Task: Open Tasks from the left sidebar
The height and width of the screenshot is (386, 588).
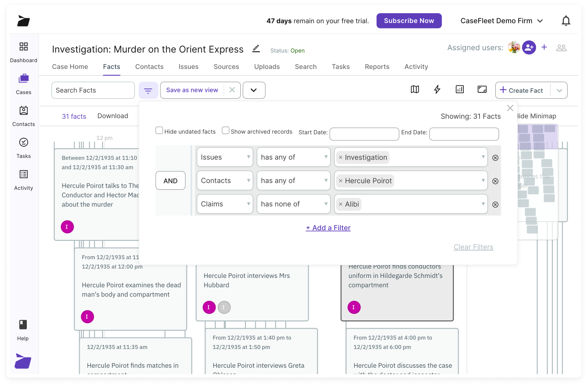Action: [23, 147]
